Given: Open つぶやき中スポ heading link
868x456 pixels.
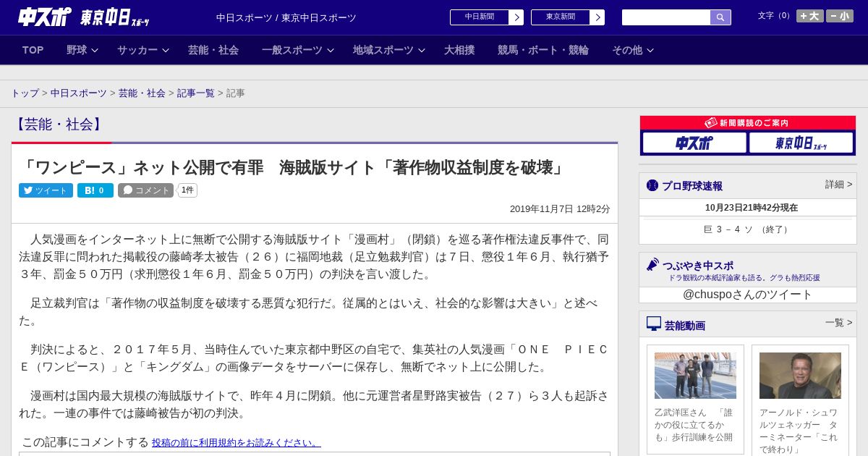Looking at the screenshot, I should [698, 266].
